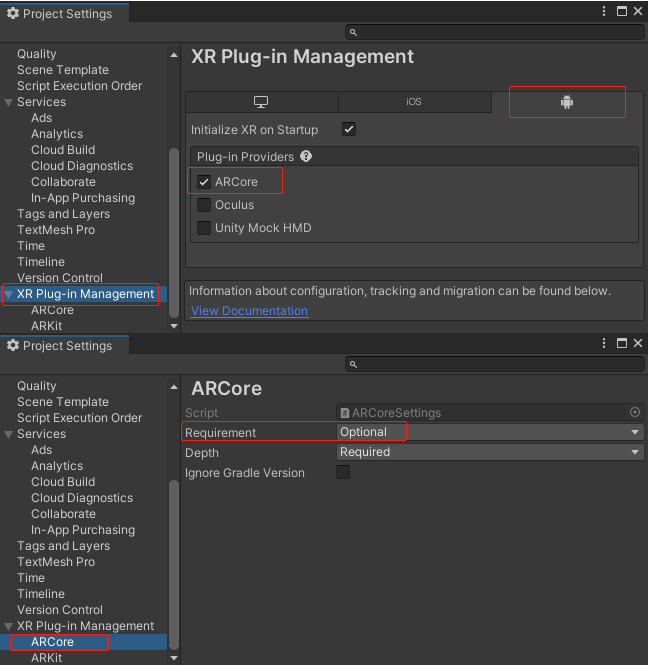Select Collaborate in the upper sidebar
648x666 pixels.
coord(63,182)
